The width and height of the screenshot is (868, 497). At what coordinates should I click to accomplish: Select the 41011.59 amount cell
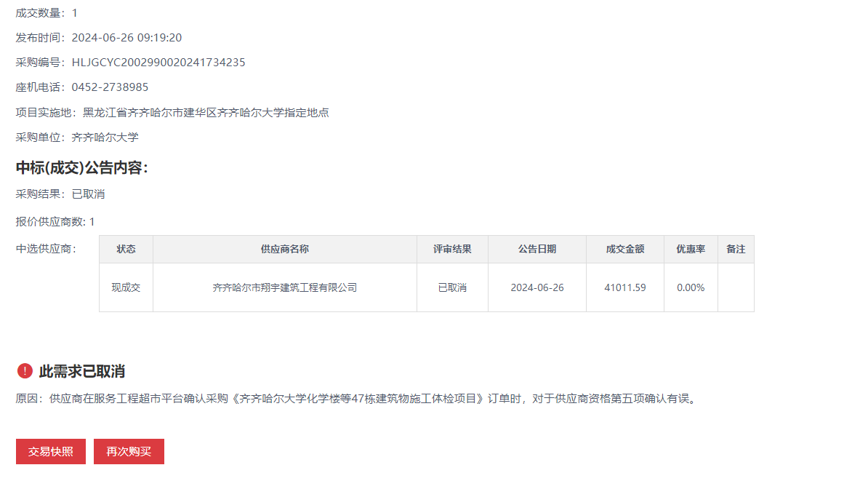(x=624, y=287)
